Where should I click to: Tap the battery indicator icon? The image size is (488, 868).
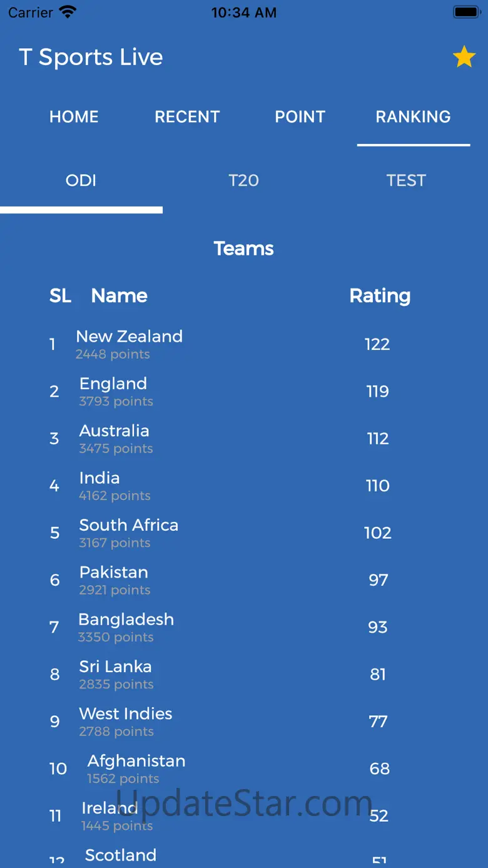point(466,12)
